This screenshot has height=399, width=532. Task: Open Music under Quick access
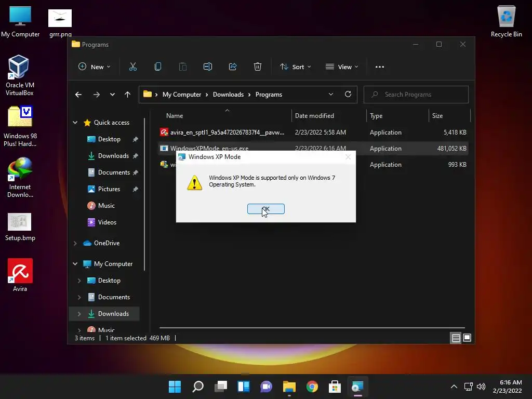click(x=106, y=206)
